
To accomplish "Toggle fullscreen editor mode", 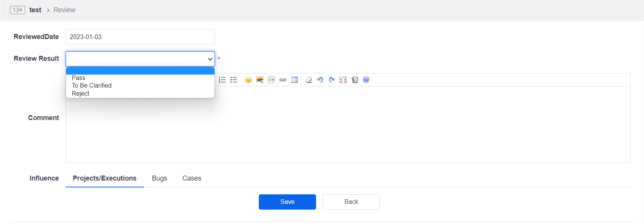I will pyautogui.click(x=343, y=80).
